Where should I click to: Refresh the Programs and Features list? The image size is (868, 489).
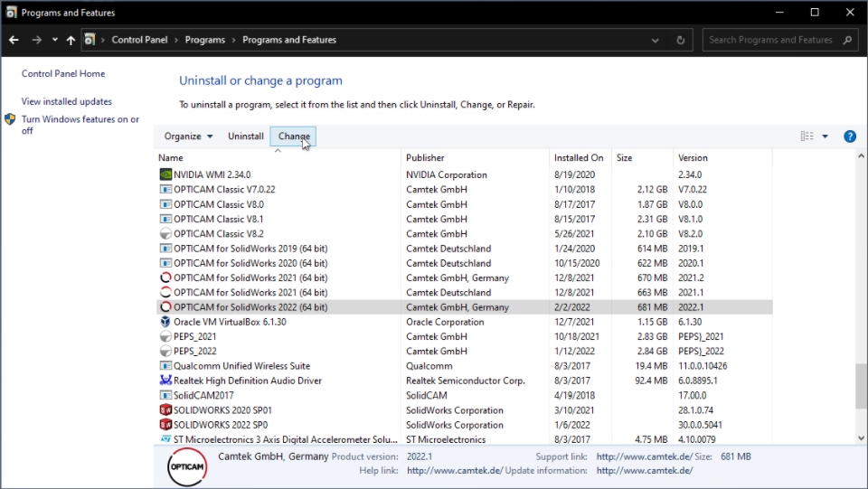coord(680,40)
